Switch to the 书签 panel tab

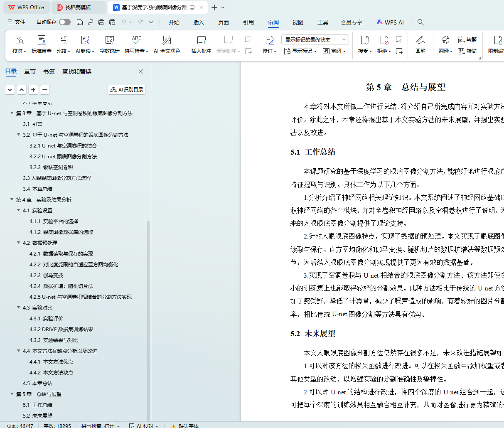[49, 71]
